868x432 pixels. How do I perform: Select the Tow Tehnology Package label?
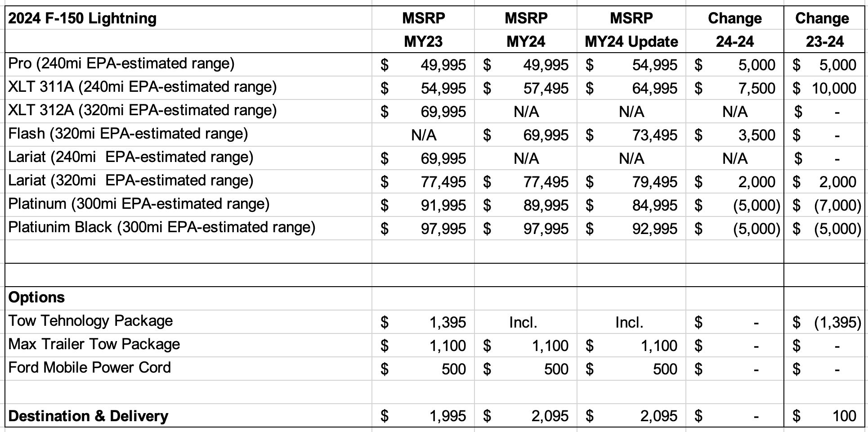pyautogui.click(x=90, y=321)
